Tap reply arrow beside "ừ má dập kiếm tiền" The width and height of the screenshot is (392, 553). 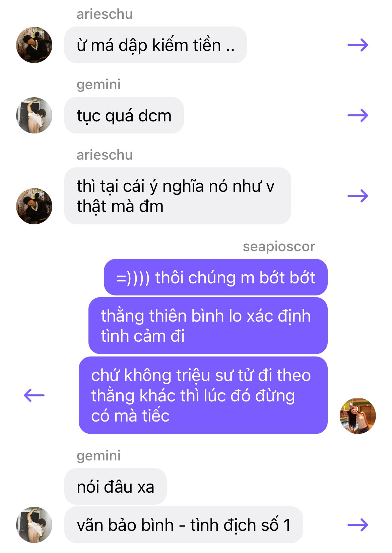click(358, 45)
